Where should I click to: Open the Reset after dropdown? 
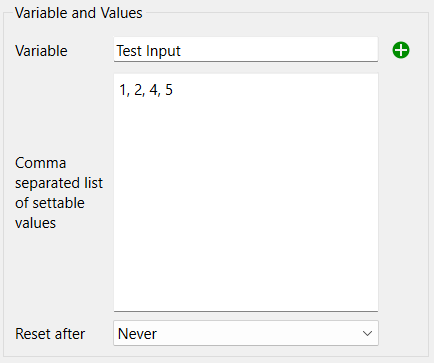[246, 333]
